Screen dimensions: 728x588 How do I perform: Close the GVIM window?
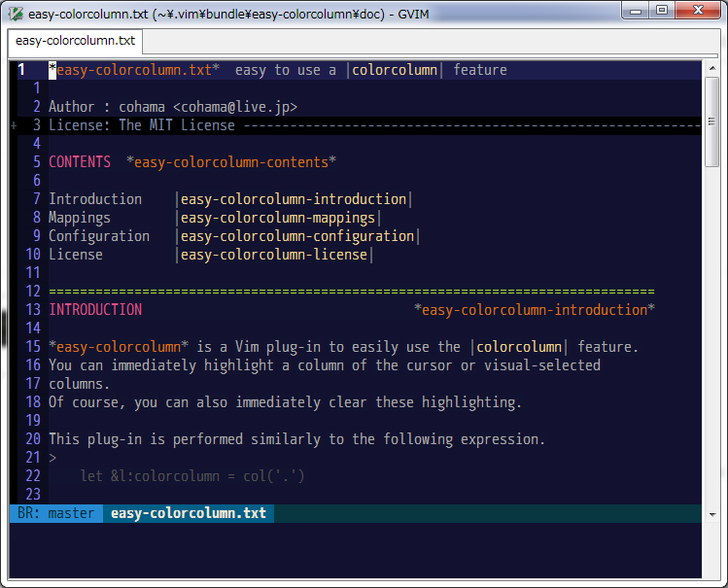[698, 11]
